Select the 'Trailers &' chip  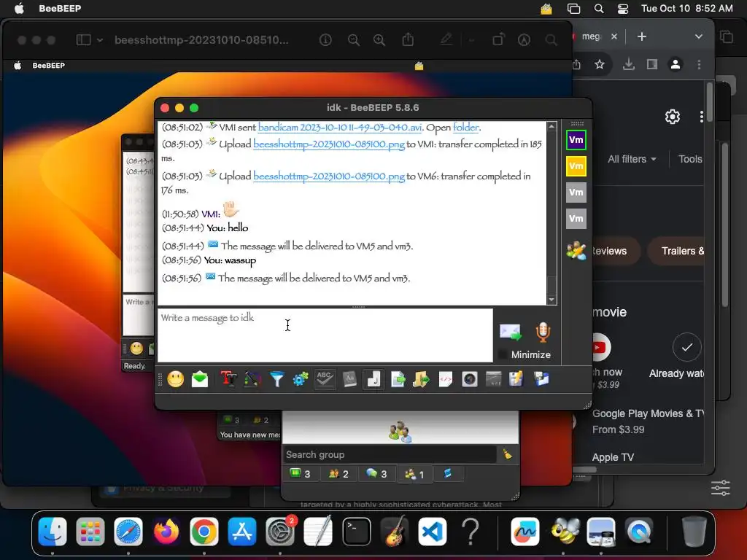click(676, 251)
